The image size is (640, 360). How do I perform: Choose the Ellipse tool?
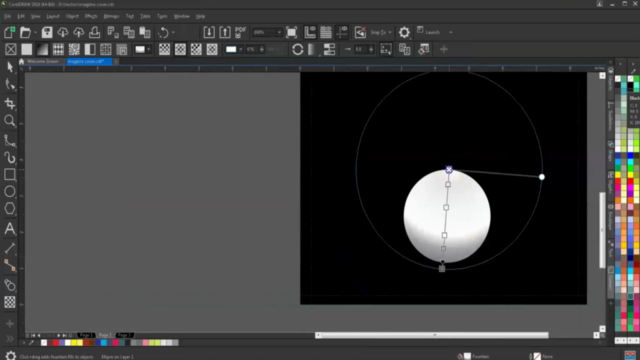[10, 191]
